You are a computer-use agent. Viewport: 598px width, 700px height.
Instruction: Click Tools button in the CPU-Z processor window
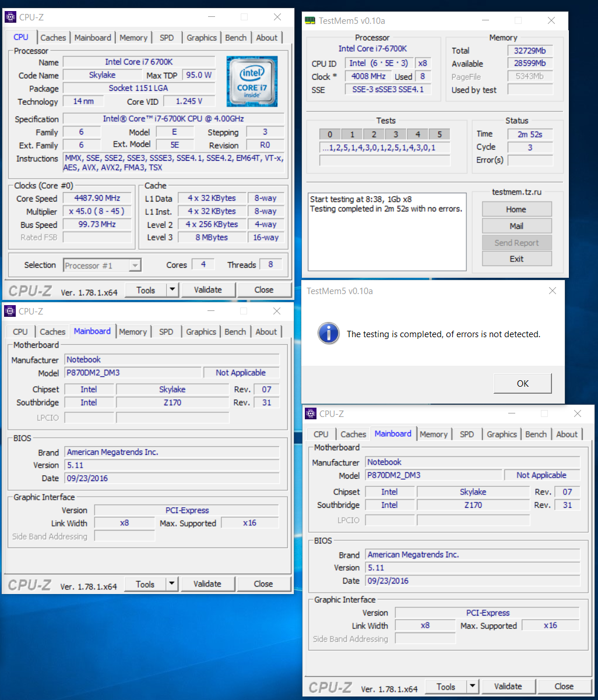tap(146, 289)
